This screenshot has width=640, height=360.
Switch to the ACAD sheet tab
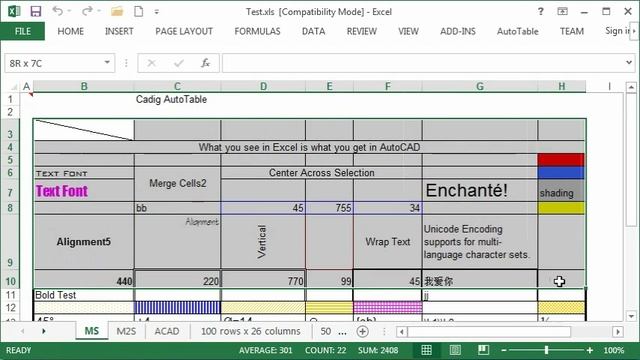[167, 331]
